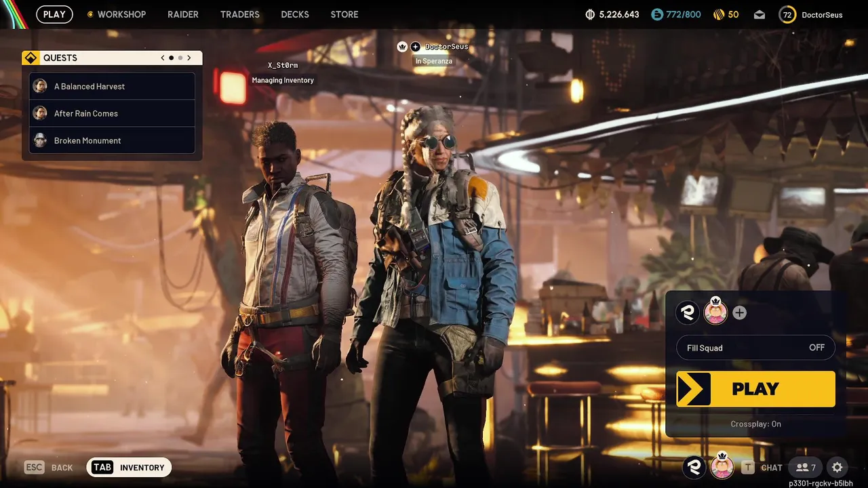868x488 pixels.
Task: Toggle Fill Squad off/on
Action: pos(755,348)
